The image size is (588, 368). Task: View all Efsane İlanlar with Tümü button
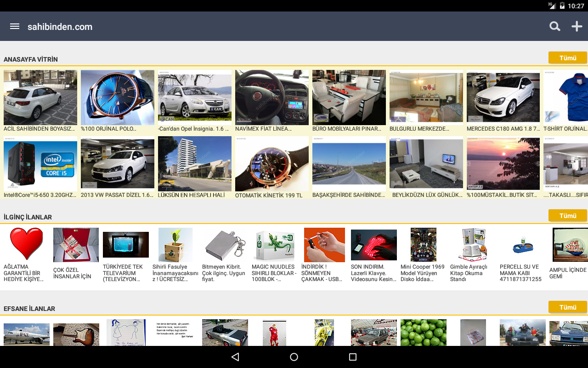coord(568,307)
